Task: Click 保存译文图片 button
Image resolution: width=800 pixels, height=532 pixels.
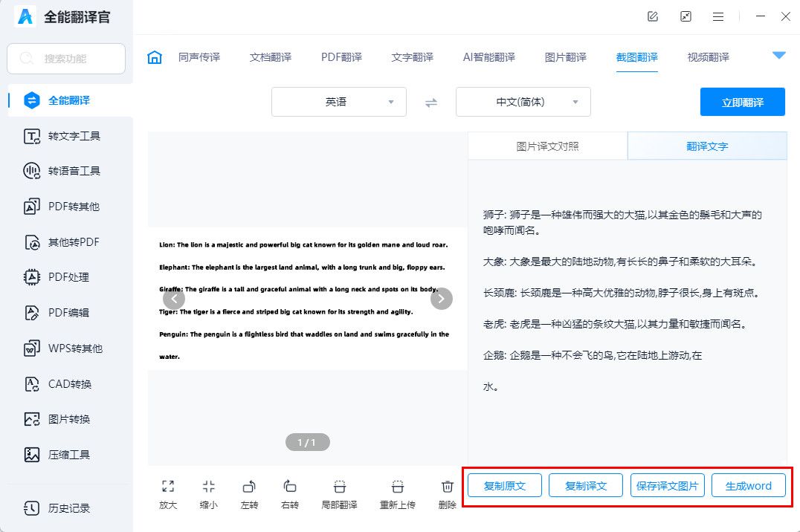Action: tap(668, 486)
